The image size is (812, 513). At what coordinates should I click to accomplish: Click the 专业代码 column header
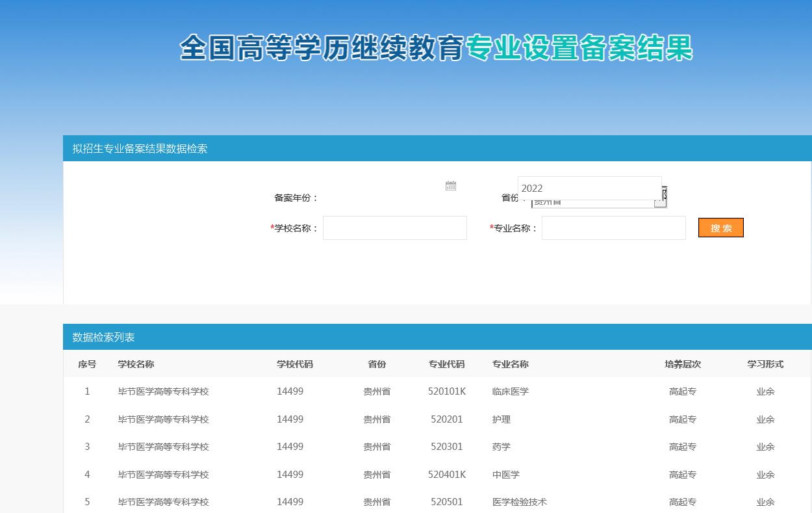click(x=446, y=364)
